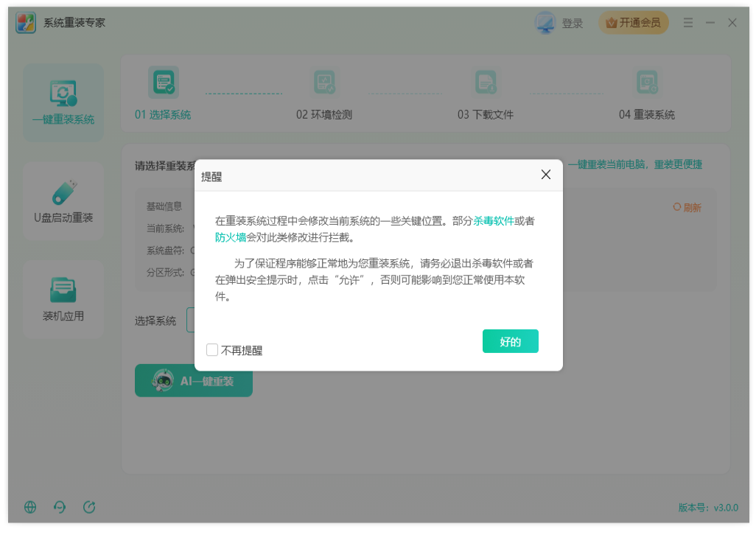Click the 提醒 dialog title

pyautogui.click(x=211, y=177)
